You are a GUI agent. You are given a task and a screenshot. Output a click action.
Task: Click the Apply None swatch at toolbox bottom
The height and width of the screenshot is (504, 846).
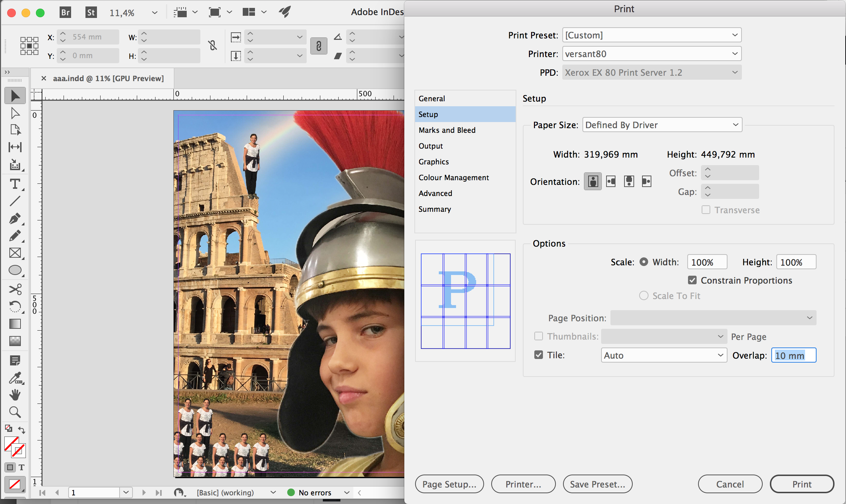coord(15,484)
